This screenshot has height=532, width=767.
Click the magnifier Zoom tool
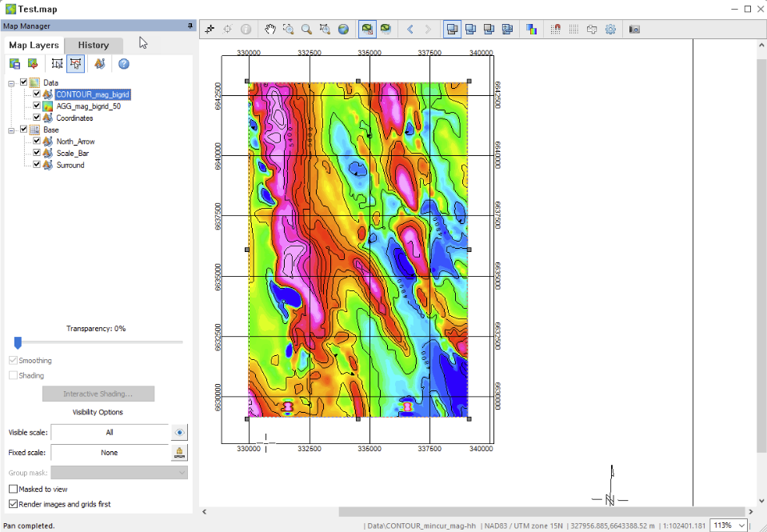pyautogui.click(x=306, y=30)
